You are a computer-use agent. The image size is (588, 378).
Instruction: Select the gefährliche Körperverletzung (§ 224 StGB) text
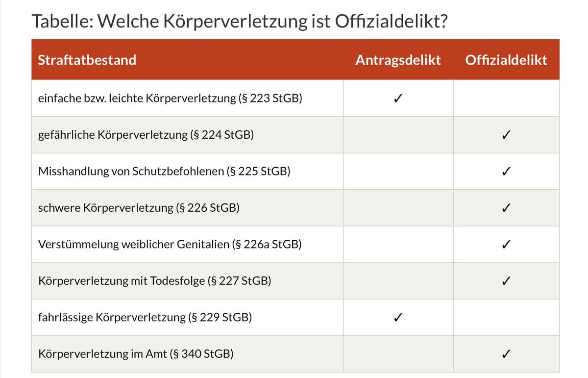click(146, 135)
